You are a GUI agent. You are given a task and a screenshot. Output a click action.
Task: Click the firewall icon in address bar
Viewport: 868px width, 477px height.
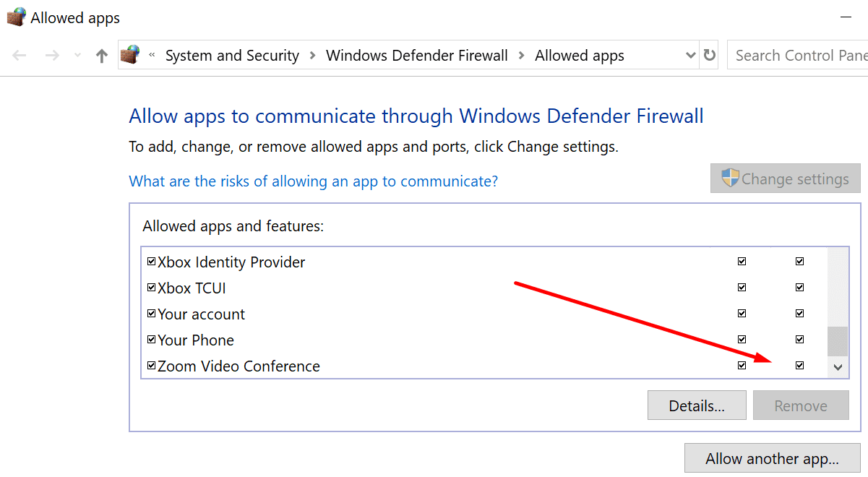130,55
